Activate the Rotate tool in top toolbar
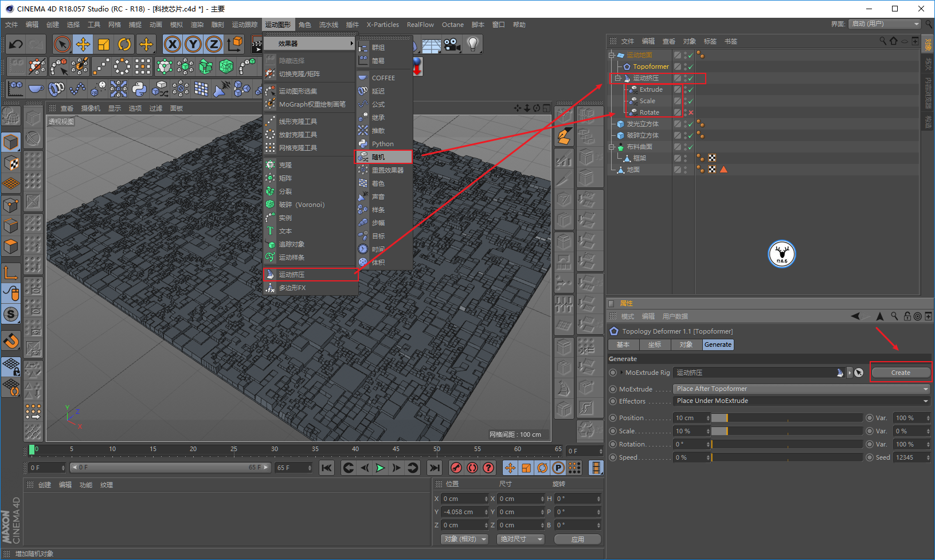 point(124,44)
